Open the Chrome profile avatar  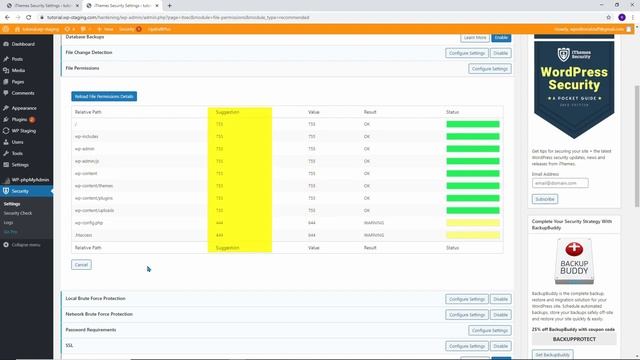(x=622, y=18)
